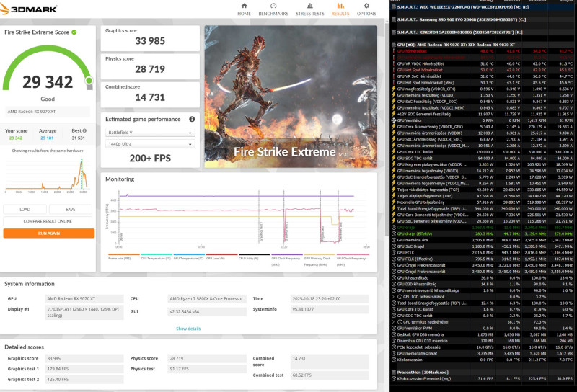Image resolution: width=577 pixels, height=392 pixels.
Task: Click the Fire Strike Extreme thumbnail image
Action: (291, 97)
